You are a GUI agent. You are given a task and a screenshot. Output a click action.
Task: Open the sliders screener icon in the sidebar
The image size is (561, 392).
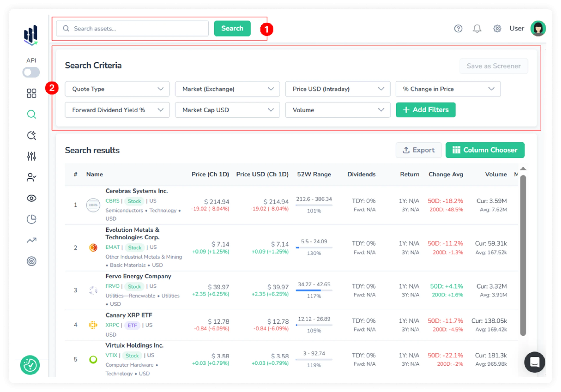[31, 156]
